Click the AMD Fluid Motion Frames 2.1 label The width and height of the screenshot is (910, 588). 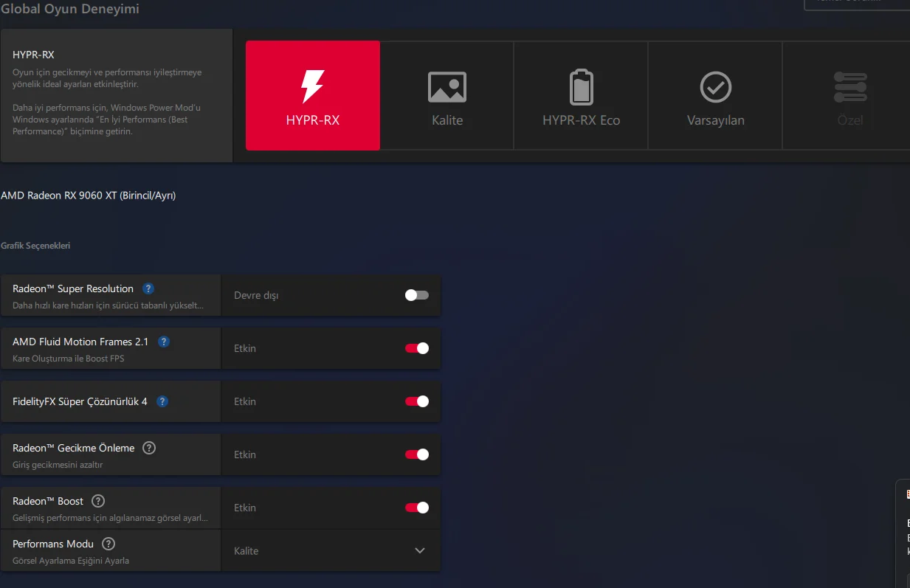tap(80, 342)
